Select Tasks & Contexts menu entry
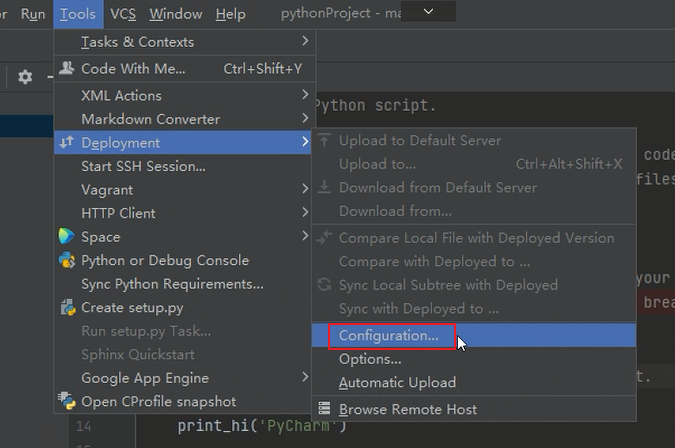Viewport: 675px width, 448px height. point(184,42)
